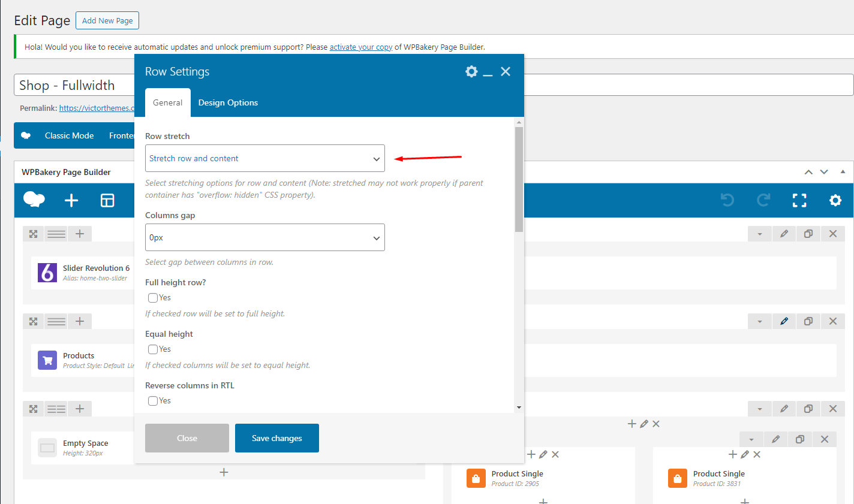
Task: Enable Full height row checkbox
Action: [x=153, y=298]
